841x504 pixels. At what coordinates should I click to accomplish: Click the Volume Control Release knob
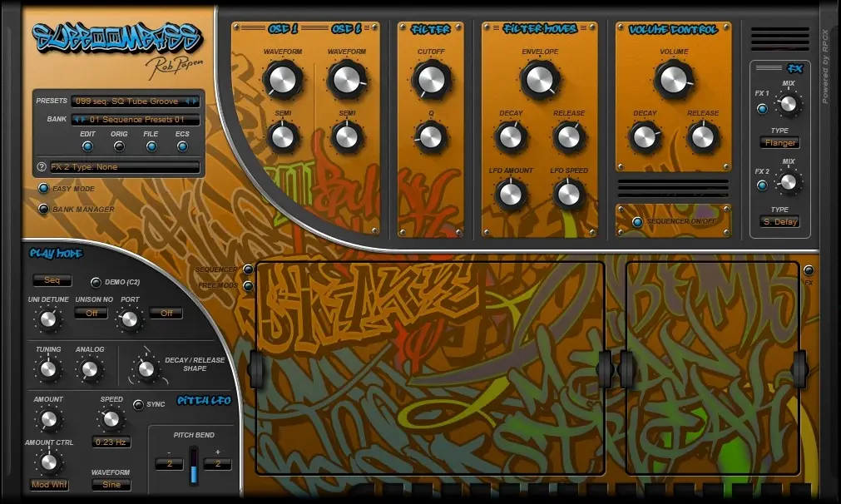[x=703, y=136]
